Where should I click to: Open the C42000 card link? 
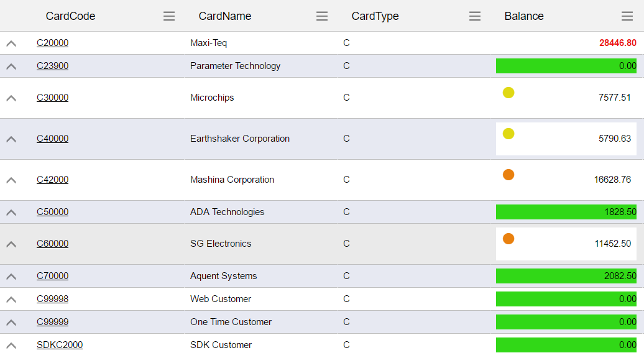(x=53, y=180)
